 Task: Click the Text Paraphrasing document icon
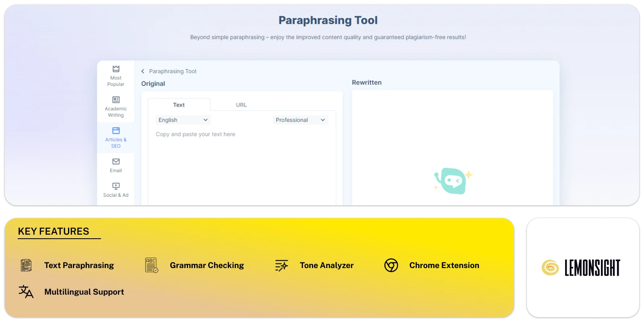[26, 265]
